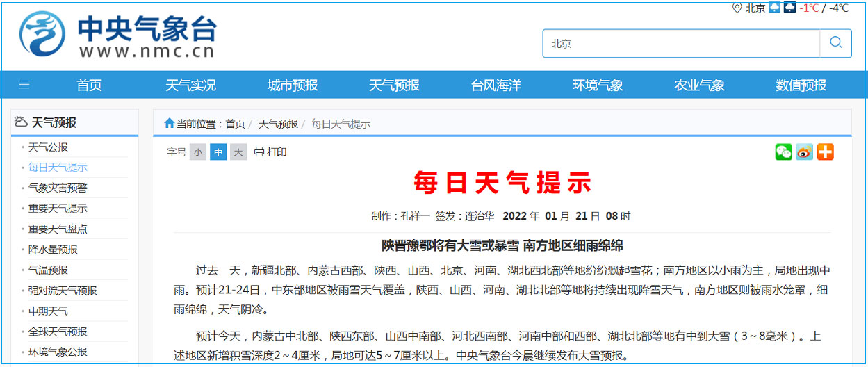Open 气象灾害预警 in sidebar
Viewport: 868px width, 367px height.
(x=58, y=188)
